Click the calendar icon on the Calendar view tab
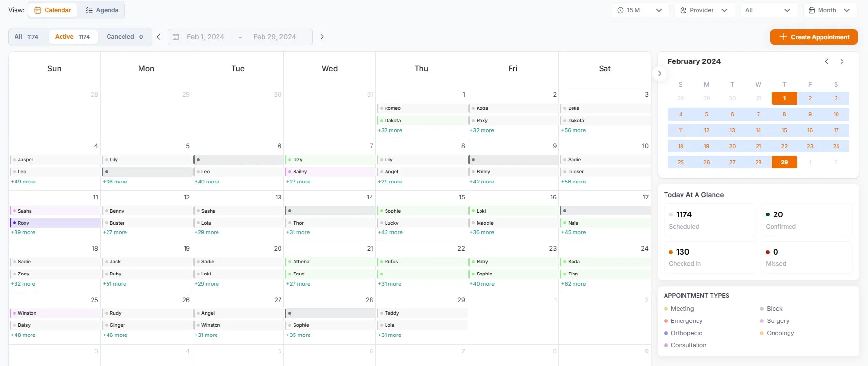 point(38,10)
